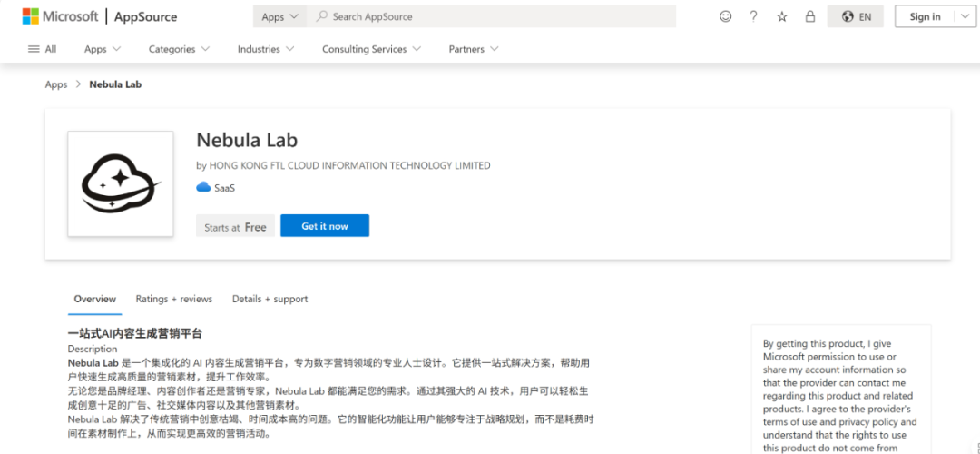
Task: Click the Microsoft logo
Action: (60, 17)
